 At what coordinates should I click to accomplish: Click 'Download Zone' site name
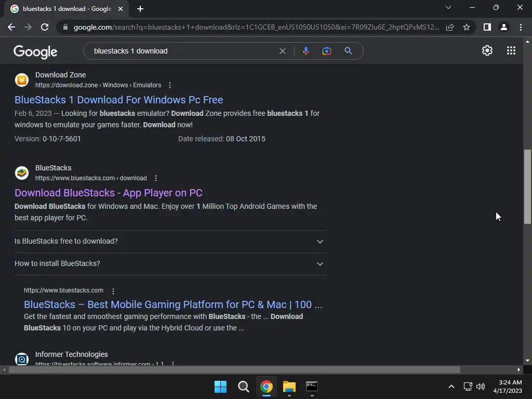(60, 75)
